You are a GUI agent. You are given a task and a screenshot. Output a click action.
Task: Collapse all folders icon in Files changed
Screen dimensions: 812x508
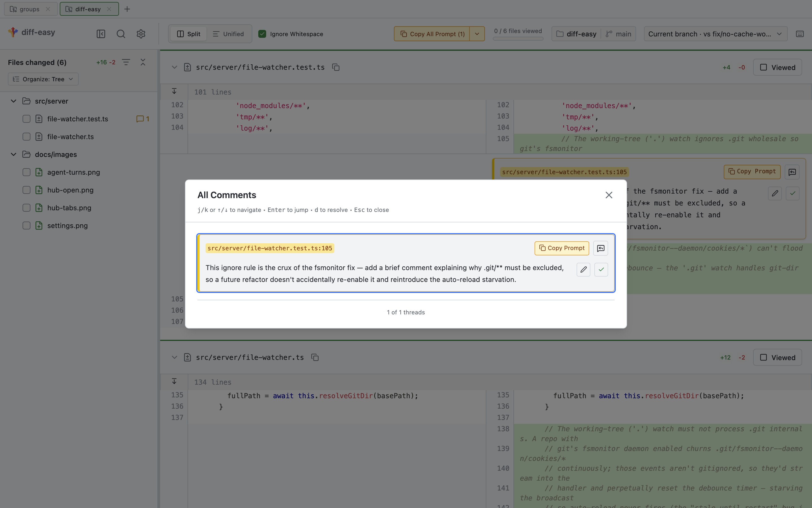[143, 62]
